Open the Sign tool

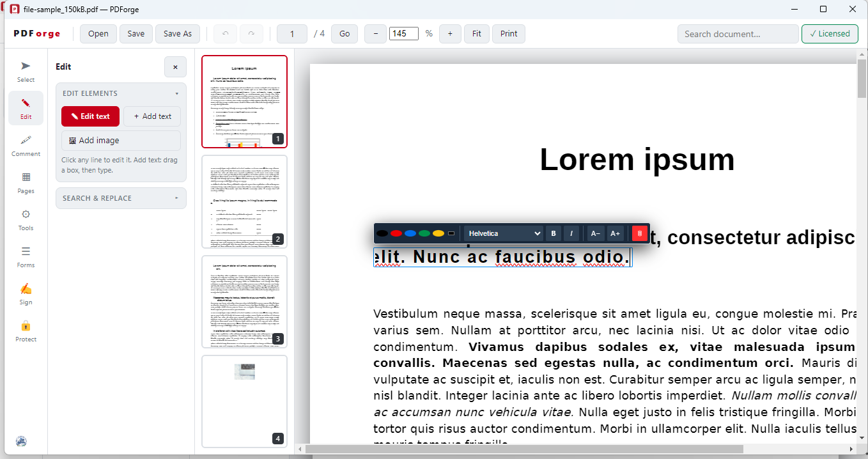click(x=26, y=293)
